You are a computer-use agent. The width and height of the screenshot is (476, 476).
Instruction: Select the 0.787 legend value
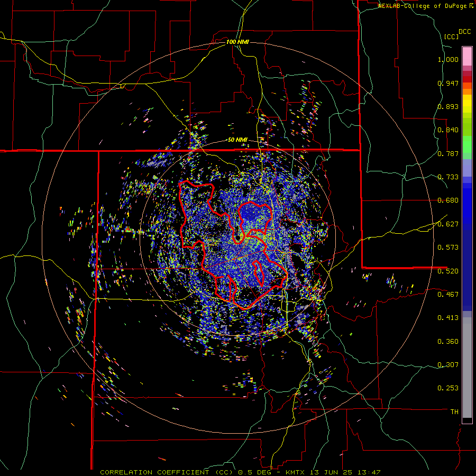click(x=448, y=153)
